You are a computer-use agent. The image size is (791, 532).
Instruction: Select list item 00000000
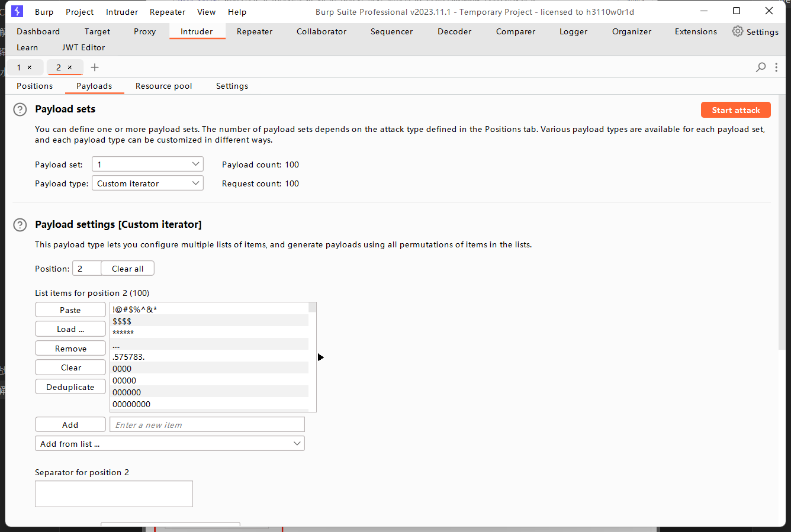210,404
